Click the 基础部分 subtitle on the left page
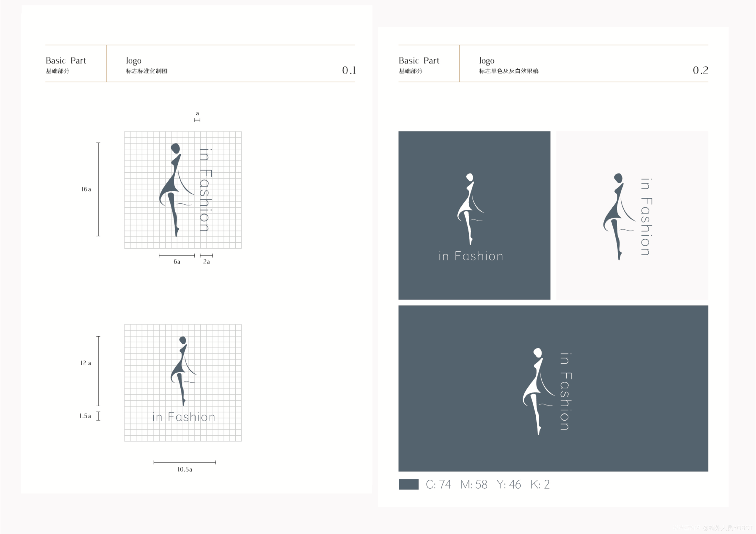The height and width of the screenshot is (534, 756). tap(57, 71)
